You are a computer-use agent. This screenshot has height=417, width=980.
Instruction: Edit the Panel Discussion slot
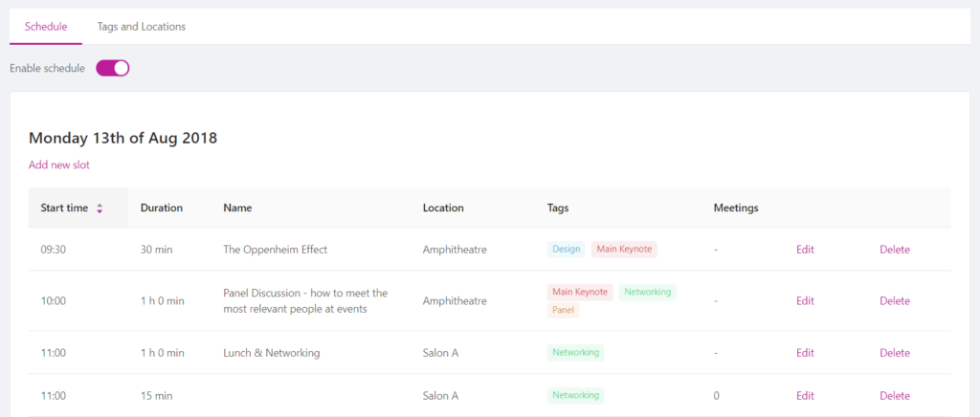[x=805, y=301]
